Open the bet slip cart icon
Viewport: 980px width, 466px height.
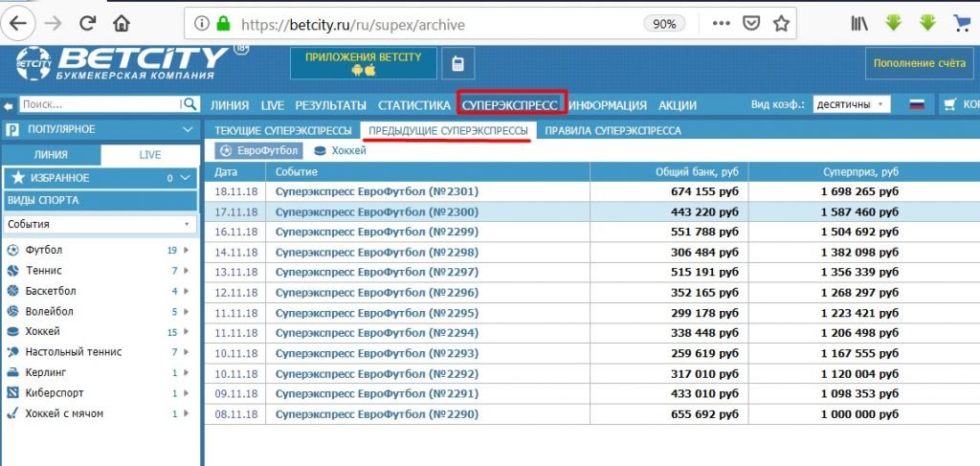(x=950, y=105)
